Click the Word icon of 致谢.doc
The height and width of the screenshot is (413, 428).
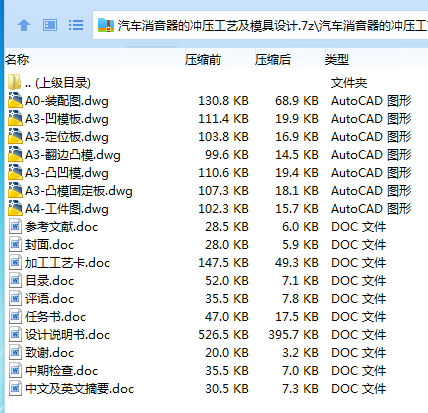[x=15, y=352]
